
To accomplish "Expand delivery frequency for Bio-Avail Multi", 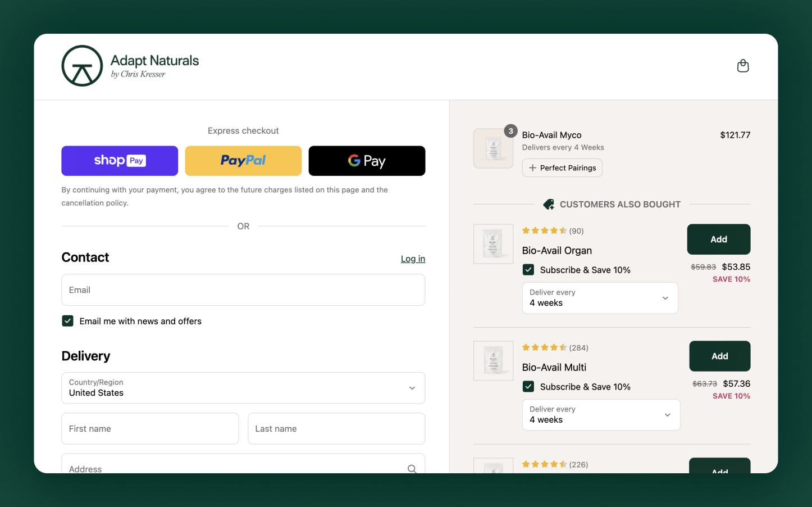I will tap(601, 415).
